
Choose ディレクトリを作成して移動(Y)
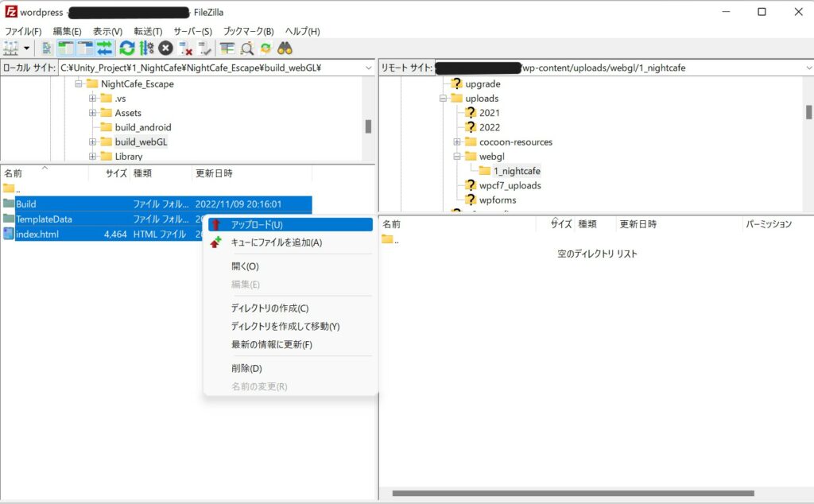[x=290, y=326]
